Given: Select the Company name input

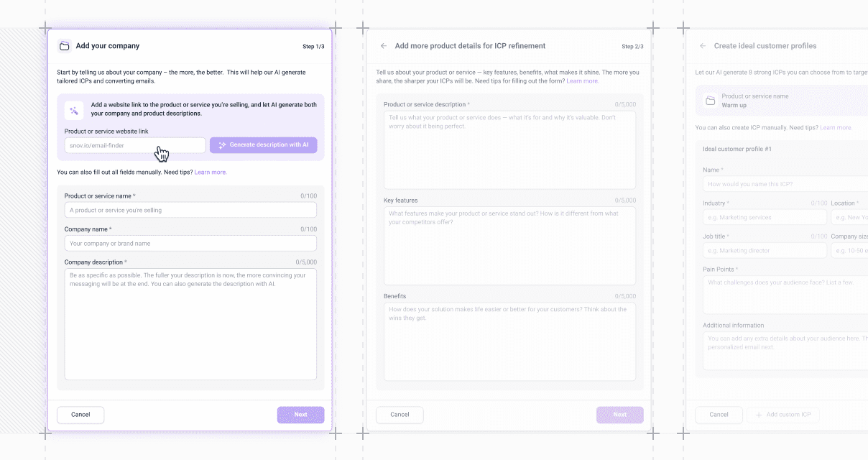Looking at the screenshot, I should point(190,243).
